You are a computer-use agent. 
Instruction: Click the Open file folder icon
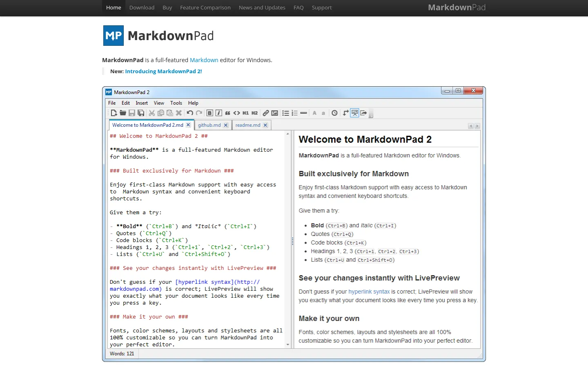[x=123, y=113]
